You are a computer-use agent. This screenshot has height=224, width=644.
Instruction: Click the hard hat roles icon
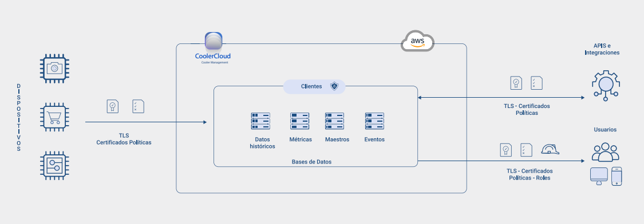550,149
